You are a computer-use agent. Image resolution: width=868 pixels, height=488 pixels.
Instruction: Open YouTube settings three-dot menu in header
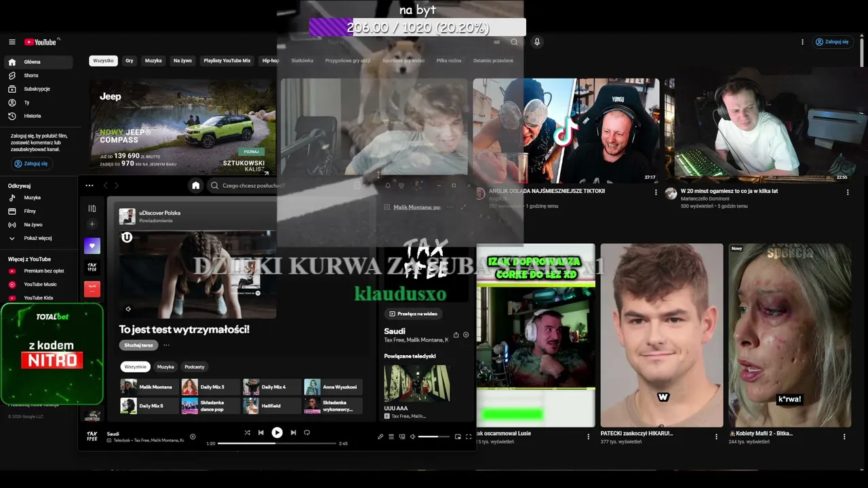[x=803, y=42]
